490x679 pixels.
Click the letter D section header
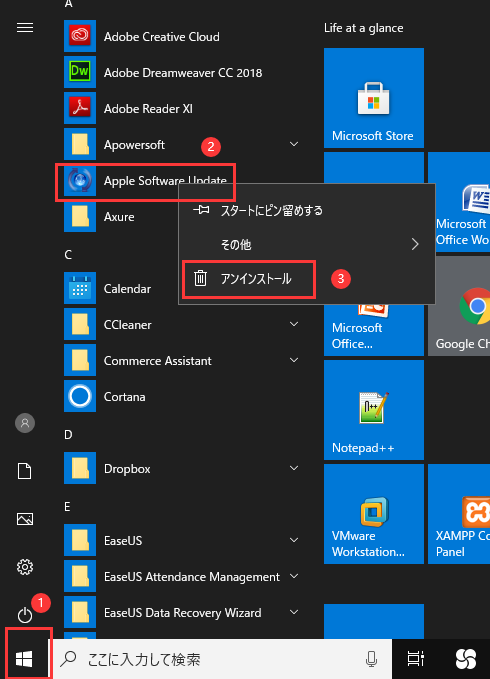coord(68,435)
